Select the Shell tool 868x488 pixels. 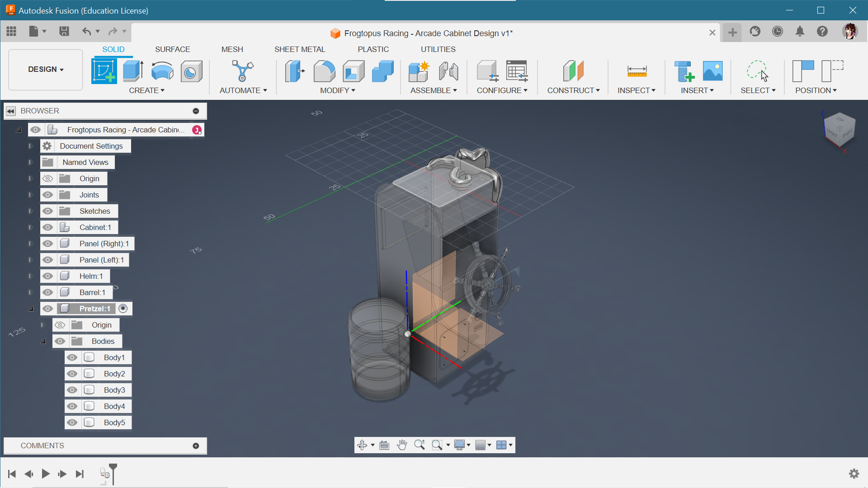[354, 71]
